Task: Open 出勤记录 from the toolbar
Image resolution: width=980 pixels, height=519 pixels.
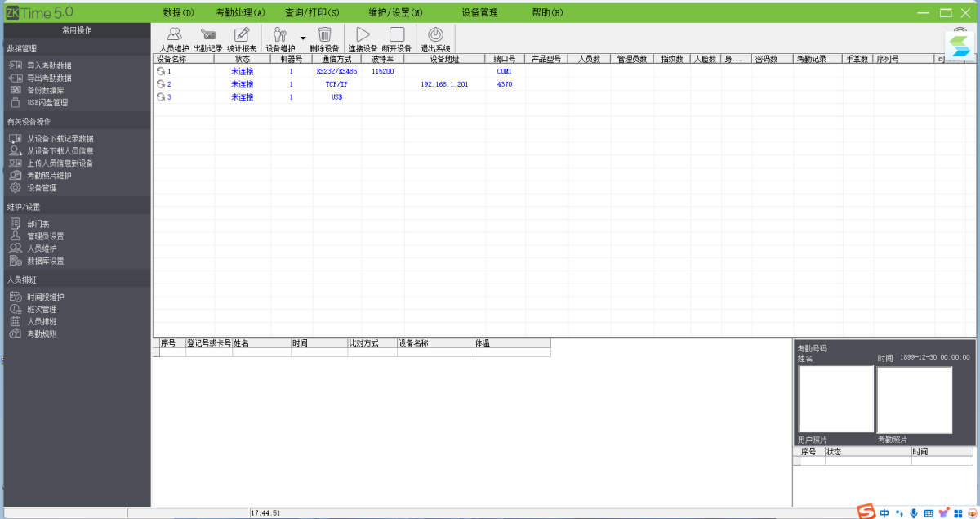Action: 207,34
